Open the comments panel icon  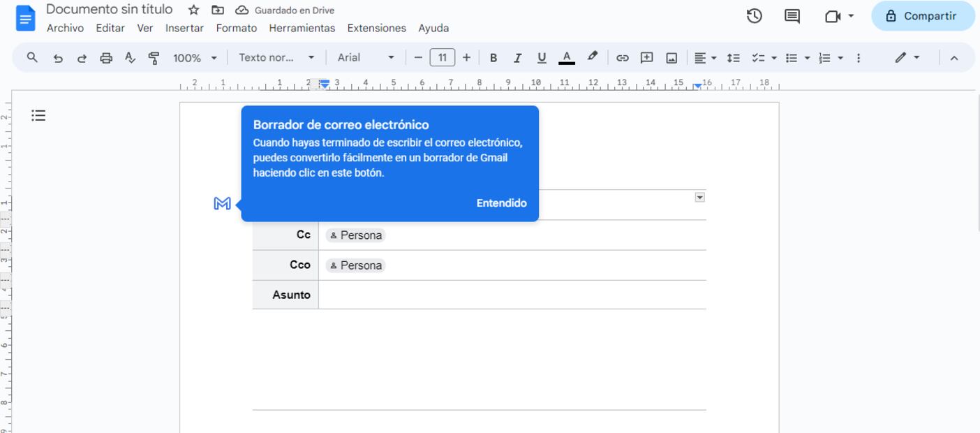(x=792, y=16)
